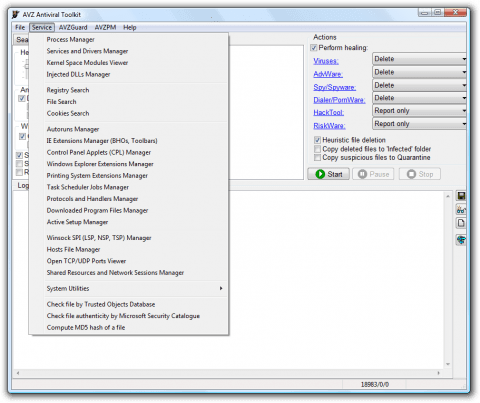
Task: Toggle Perform healing checkbox
Action: (x=314, y=48)
